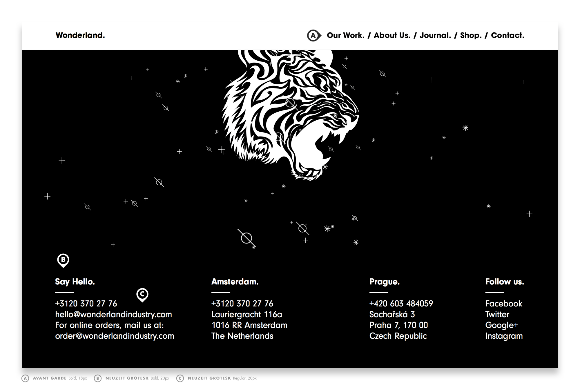This screenshot has height=392, width=580.
Task: Click the Wonderland. logo text
Action: tap(80, 35)
